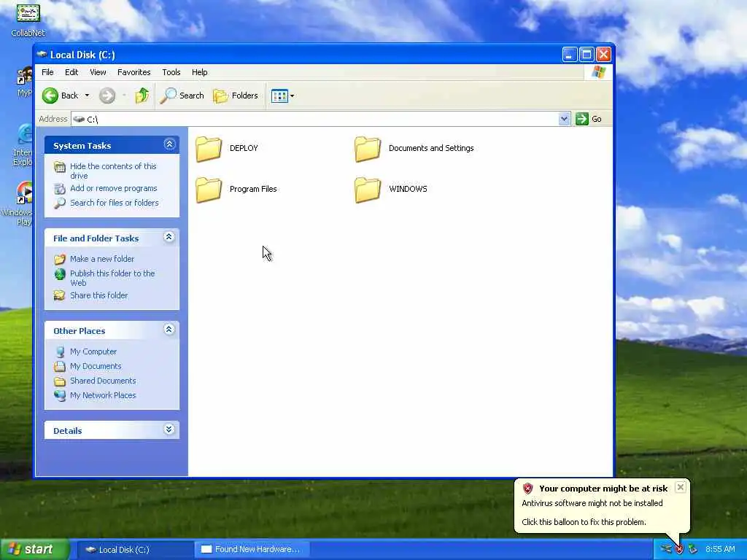
Task: Click the Go arrow button
Action: (581, 119)
